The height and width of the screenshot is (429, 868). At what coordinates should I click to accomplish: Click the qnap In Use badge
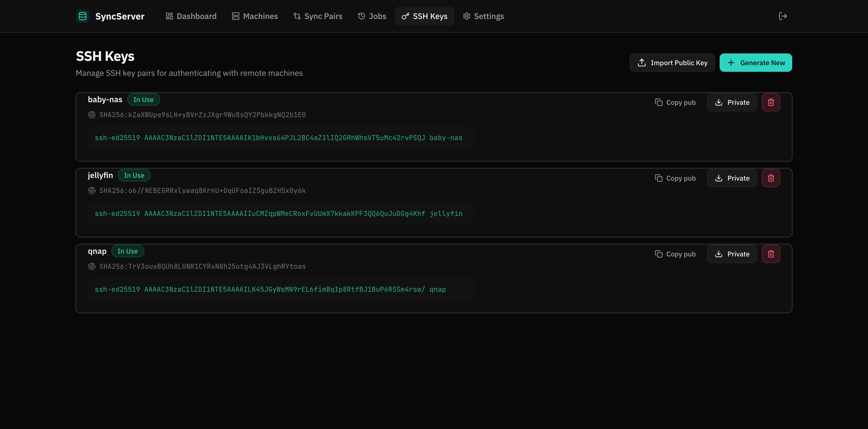(128, 252)
